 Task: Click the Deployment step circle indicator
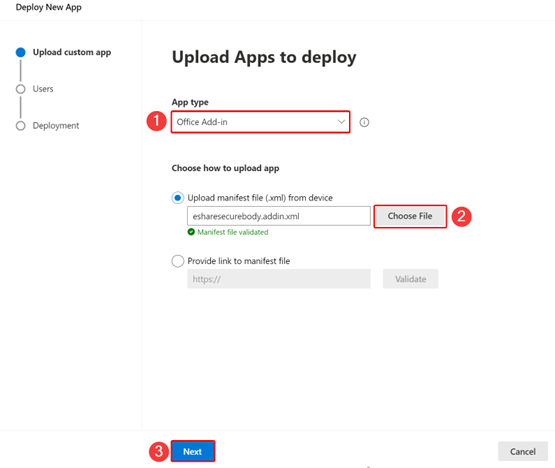pos(21,126)
